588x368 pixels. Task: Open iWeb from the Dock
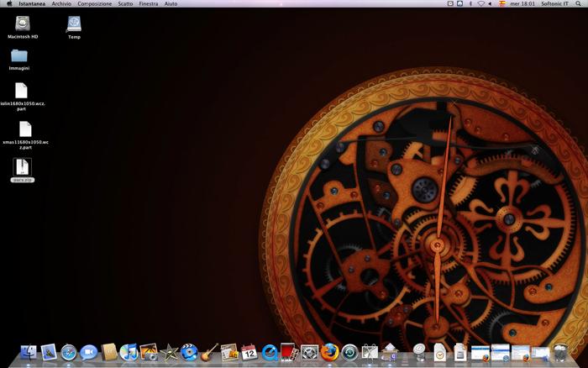click(229, 353)
